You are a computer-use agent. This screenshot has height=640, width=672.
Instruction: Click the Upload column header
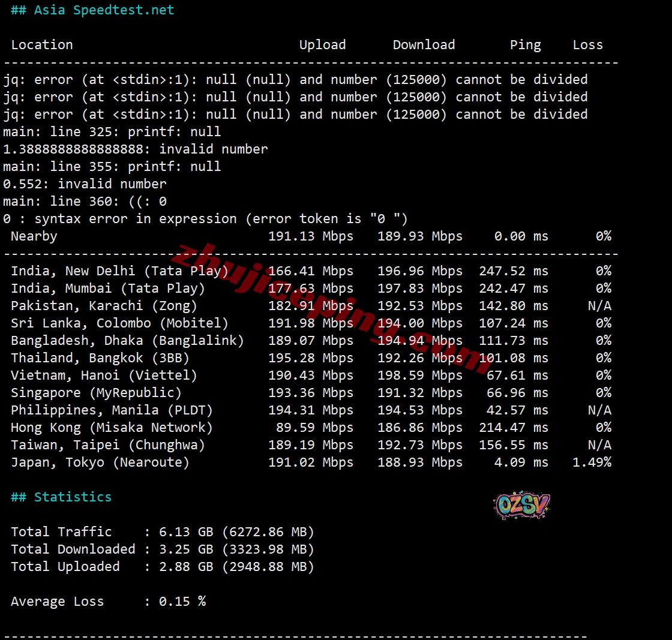click(322, 45)
